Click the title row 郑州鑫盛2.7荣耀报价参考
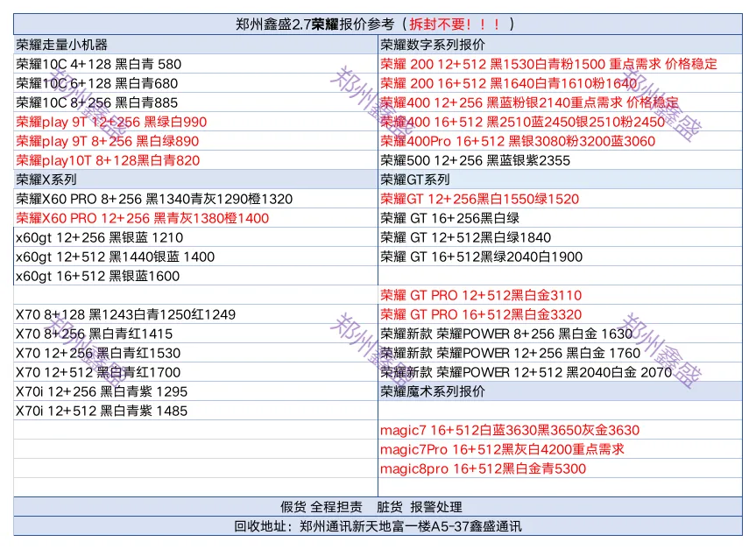 pyautogui.click(x=378, y=25)
